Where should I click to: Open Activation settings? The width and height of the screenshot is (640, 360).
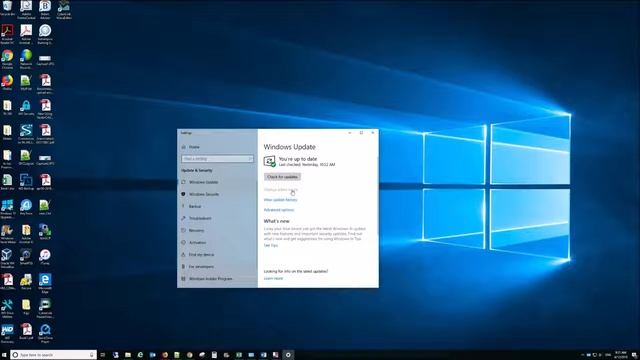pyautogui.click(x=197, y=242)
